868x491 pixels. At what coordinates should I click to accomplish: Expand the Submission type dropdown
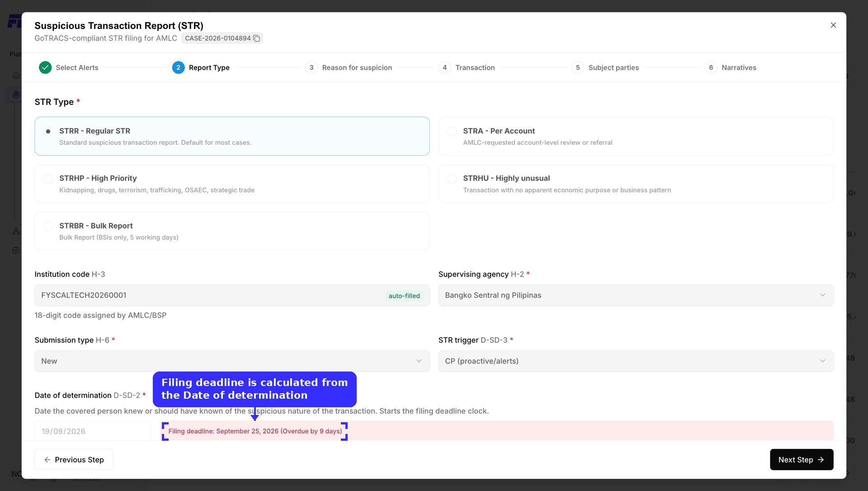click(x=232, y=361)
